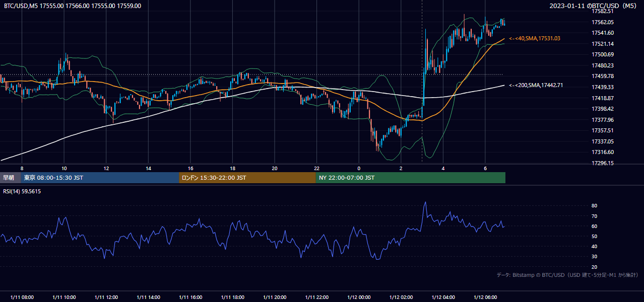Click price axis label 17337.05
Viewport: 644px width, 302px height.
(x=602, y=141)
